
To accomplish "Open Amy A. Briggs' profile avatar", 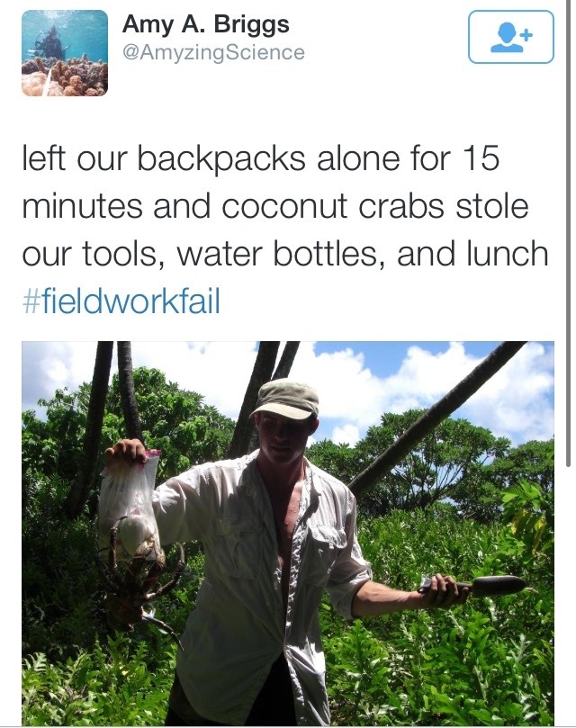I will [x=64, y=52].
